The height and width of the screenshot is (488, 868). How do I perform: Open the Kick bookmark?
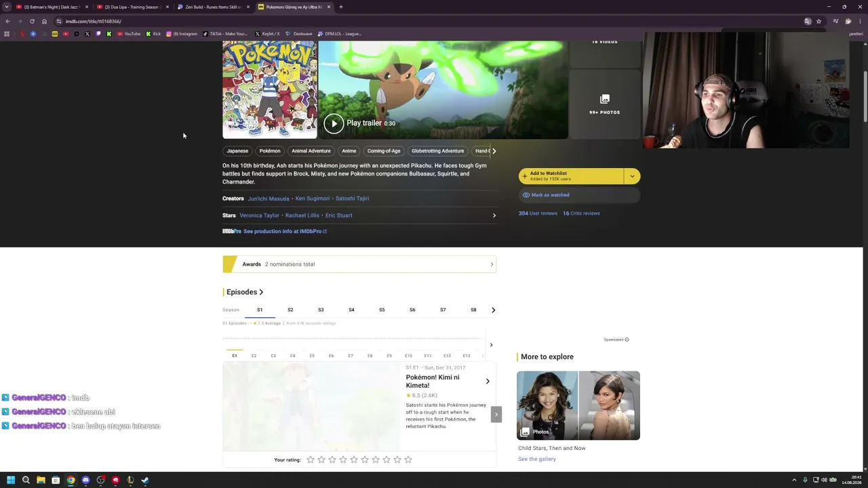(x=153, y=34)
